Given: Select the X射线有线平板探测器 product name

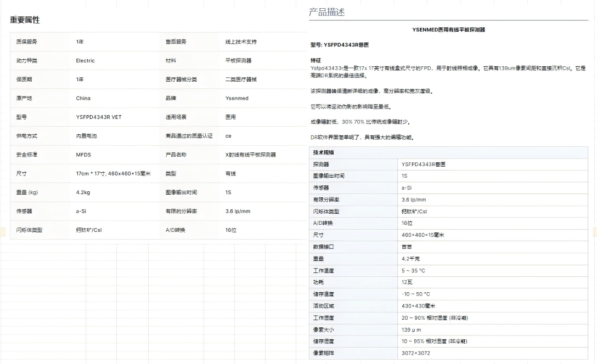Looking at the screenshot, I should (x=251, y=155).
